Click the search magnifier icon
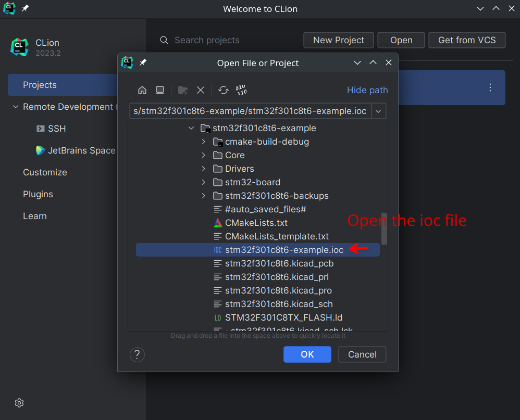The height and width of the screenshot is (420, 520). coord(164,40)
